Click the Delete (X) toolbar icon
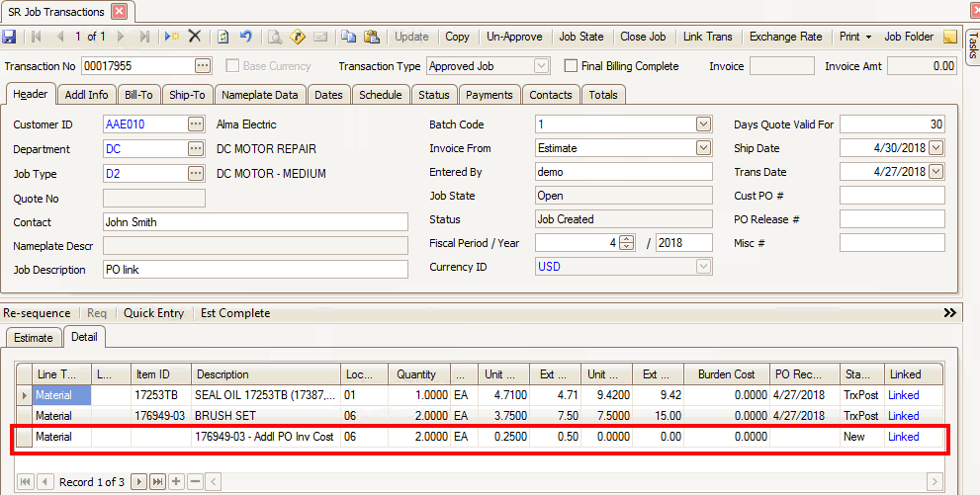The image size is (980, 495). point(195,37)
